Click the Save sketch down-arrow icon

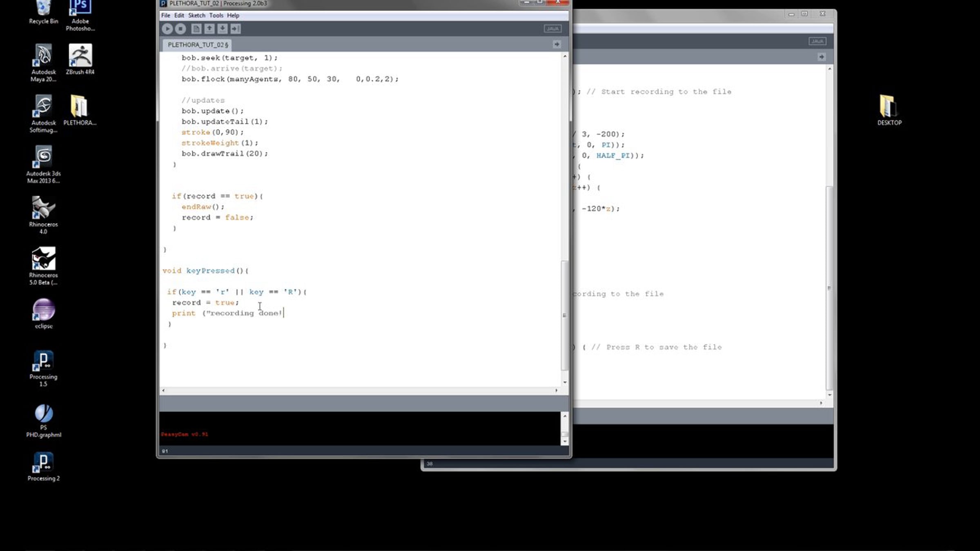[x=223, y=29]
